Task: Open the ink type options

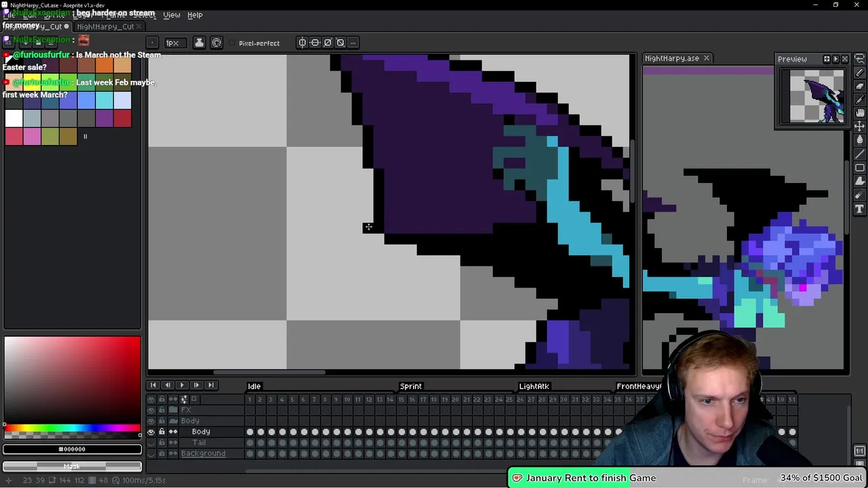Action: pos(199,43)
